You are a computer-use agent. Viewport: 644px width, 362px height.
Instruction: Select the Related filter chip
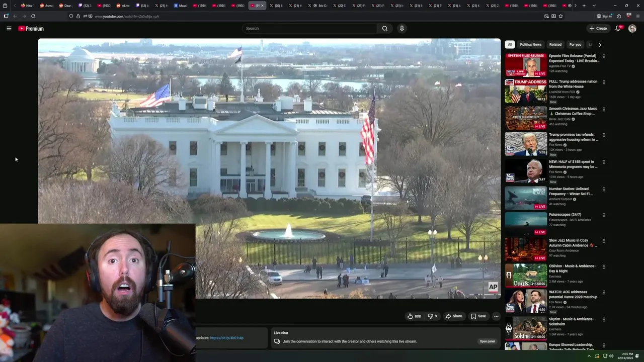[555, 45]
